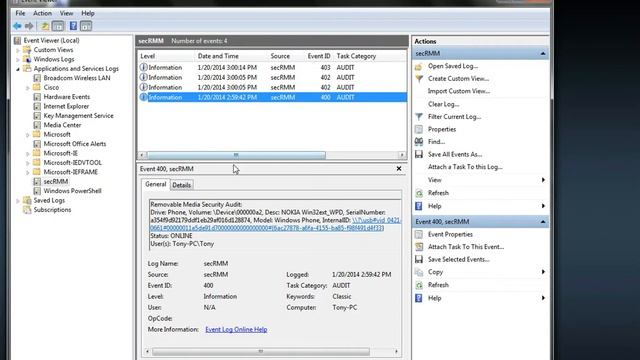Expand the Windows Logs tree node
This screenshot has width=640, height=360.
point(18,60)
